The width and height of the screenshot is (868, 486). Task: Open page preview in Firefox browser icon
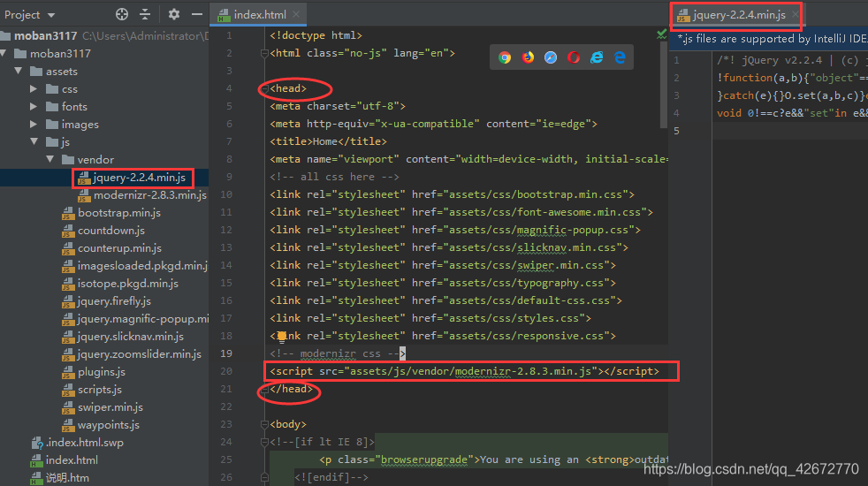coord(528,57)
